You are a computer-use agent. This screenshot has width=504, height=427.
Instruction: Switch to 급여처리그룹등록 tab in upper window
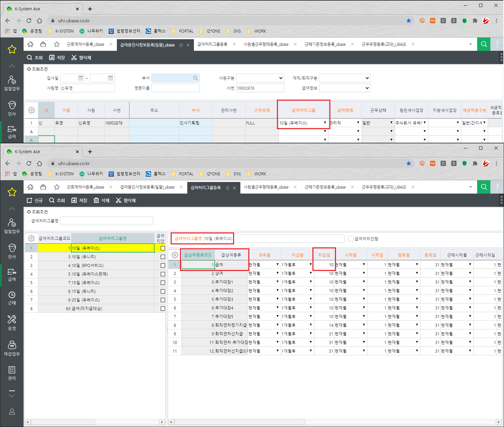tap(212, 44)
